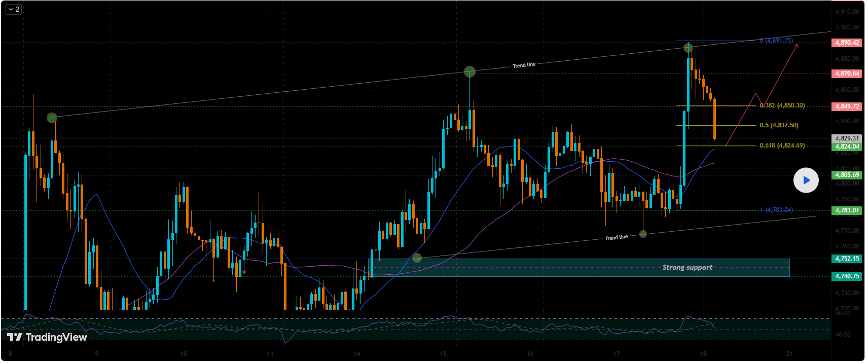The width and height of the screenshot is (868, 364).
Task: Open the TradingView logo link
Action: coord(47,337)
